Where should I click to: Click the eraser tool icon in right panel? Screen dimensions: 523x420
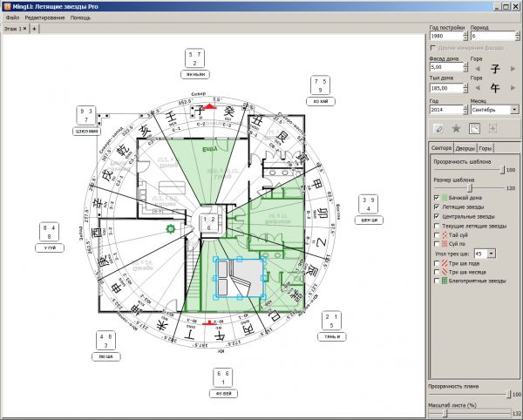pos(438,129)
